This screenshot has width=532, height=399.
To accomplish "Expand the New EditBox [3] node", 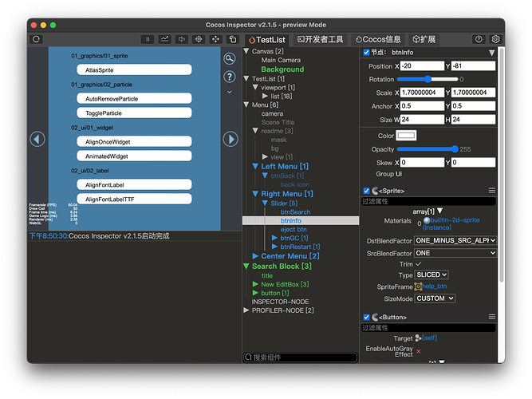I will [255, 284].
